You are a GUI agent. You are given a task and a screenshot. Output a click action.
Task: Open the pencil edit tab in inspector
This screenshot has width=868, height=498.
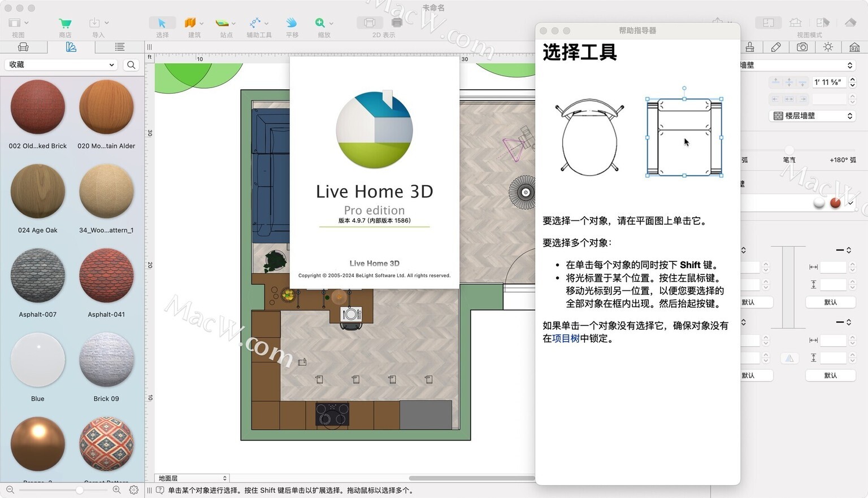click(776, 47)
